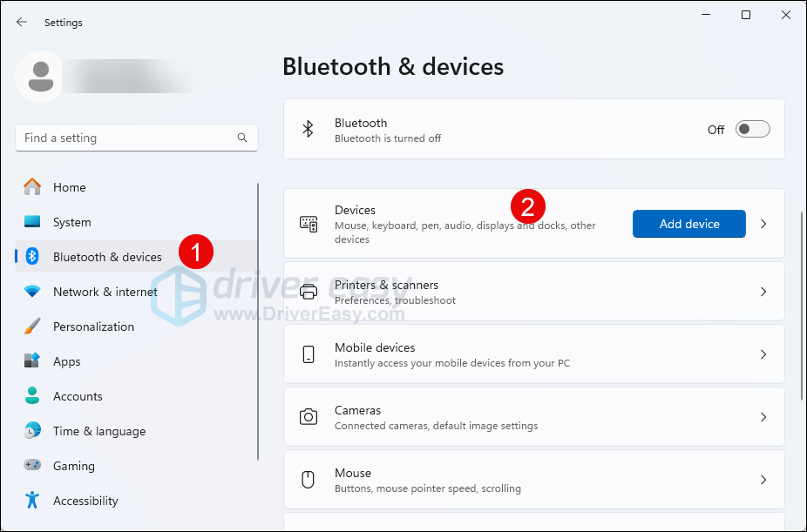The width and height of the screenshot is (807, 532).
Task: Open Cameras settings via right chevron
Action: 763,417
